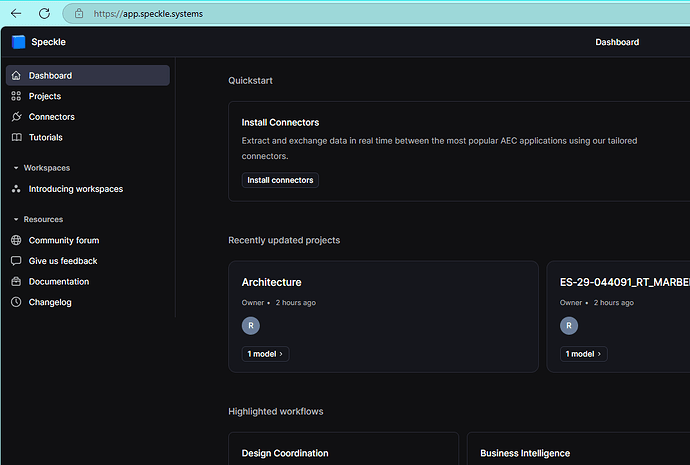Viewport: 690px width, 465px height.
Task: Click the Dashboard home icon in sidebar
Action: pos(16,76)
